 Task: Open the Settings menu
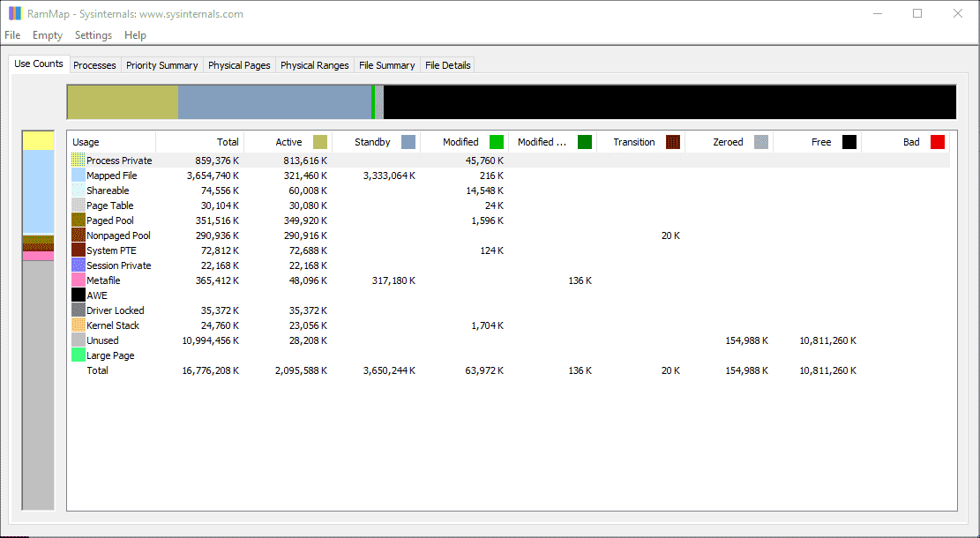coord(93,35)
